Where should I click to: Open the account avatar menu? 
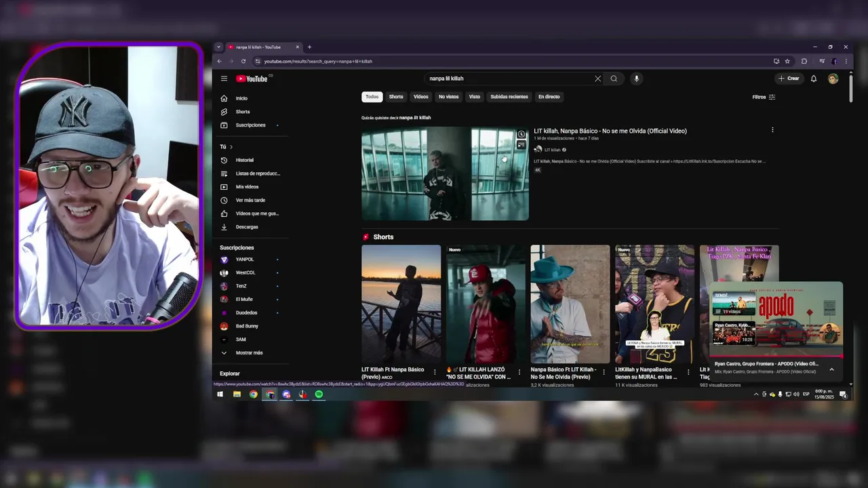833,79
